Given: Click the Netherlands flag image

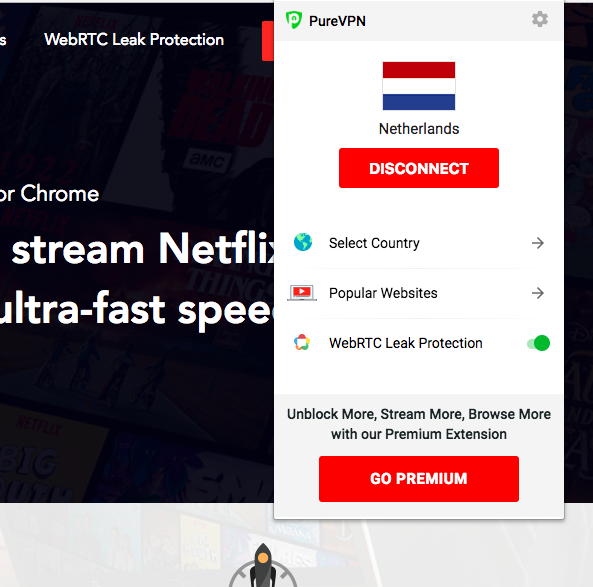Looking at the screenshot, I should tap(419, 86).
